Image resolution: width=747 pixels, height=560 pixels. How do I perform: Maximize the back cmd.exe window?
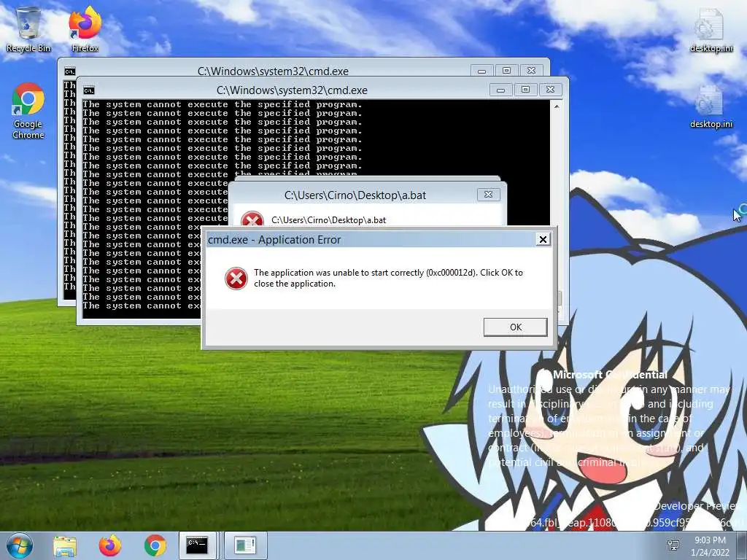506,71
